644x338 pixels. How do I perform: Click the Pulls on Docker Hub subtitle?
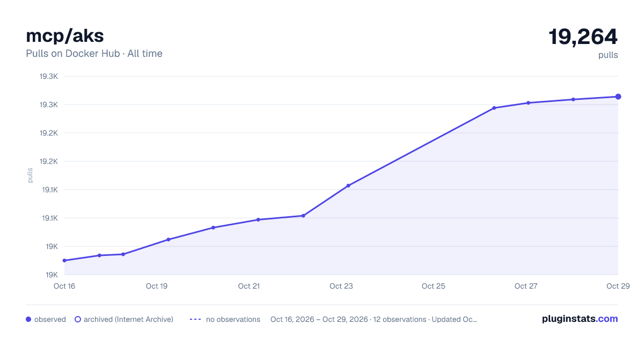(94, 54)
